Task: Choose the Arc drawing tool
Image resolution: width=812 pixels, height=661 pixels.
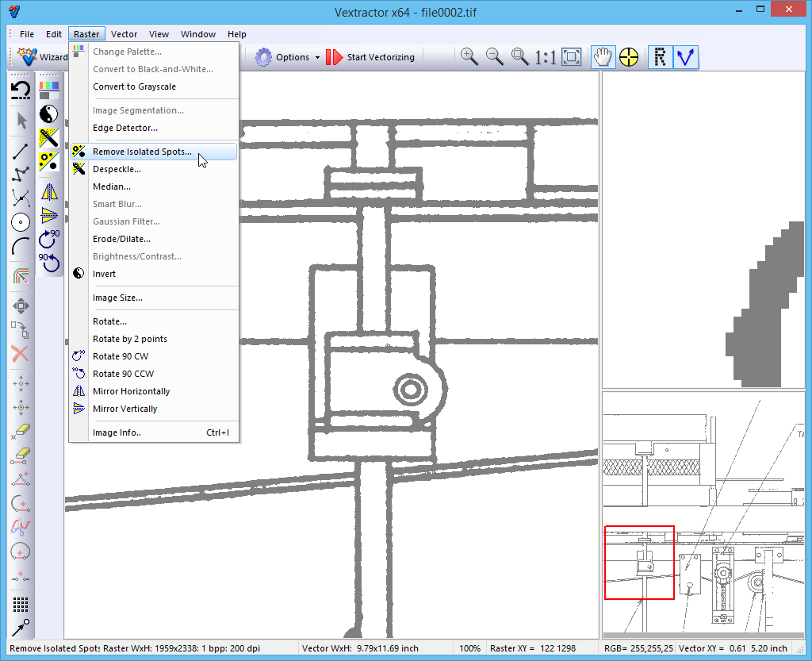Action: click(x=21, y=246)
